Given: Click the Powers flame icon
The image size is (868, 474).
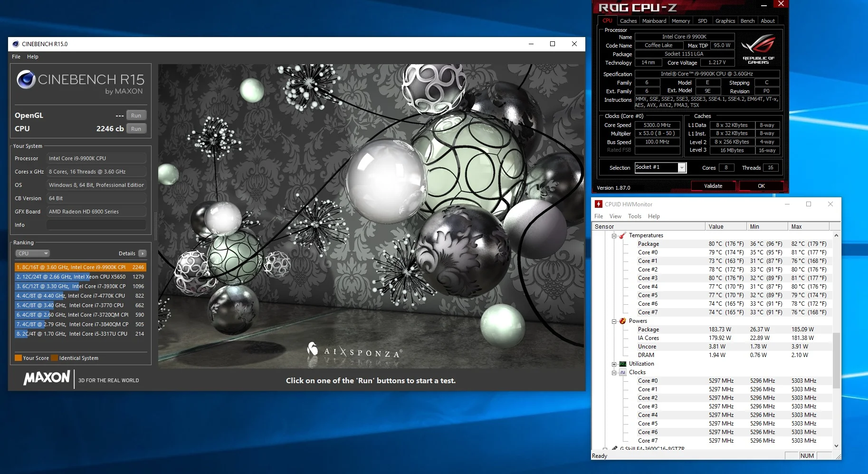Looking at the screenshot, I should [x=622, y=321].
